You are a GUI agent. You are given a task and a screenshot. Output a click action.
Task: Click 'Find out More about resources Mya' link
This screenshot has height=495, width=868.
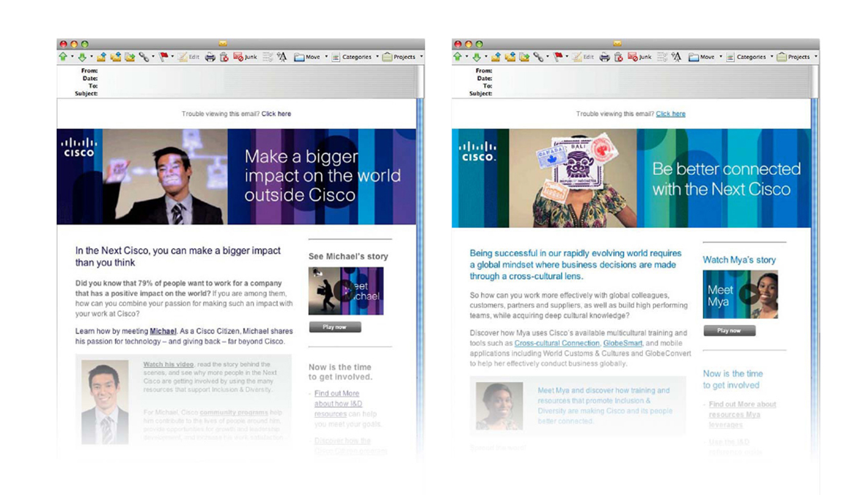(742, 414)
